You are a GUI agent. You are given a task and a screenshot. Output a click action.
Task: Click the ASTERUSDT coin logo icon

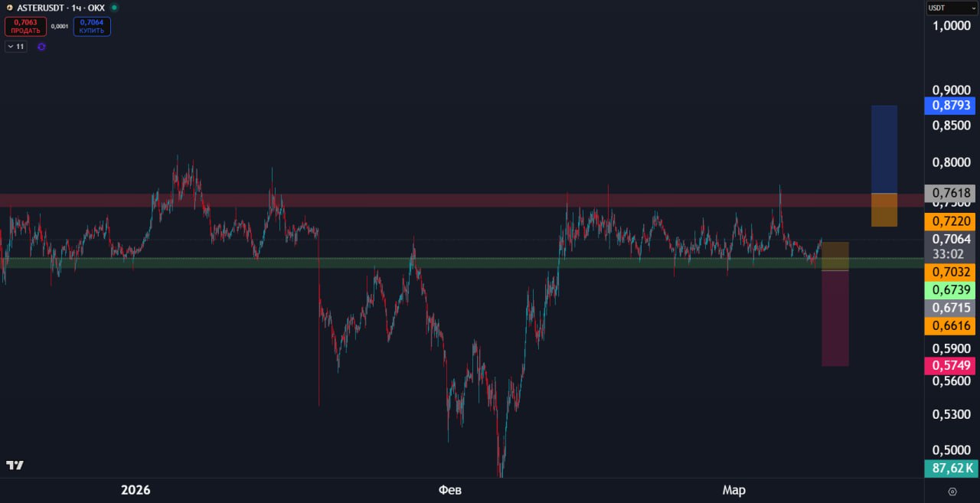click(9, 7)
